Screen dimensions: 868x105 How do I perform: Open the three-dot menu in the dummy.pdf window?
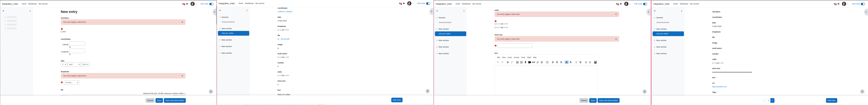click(247, 10)
